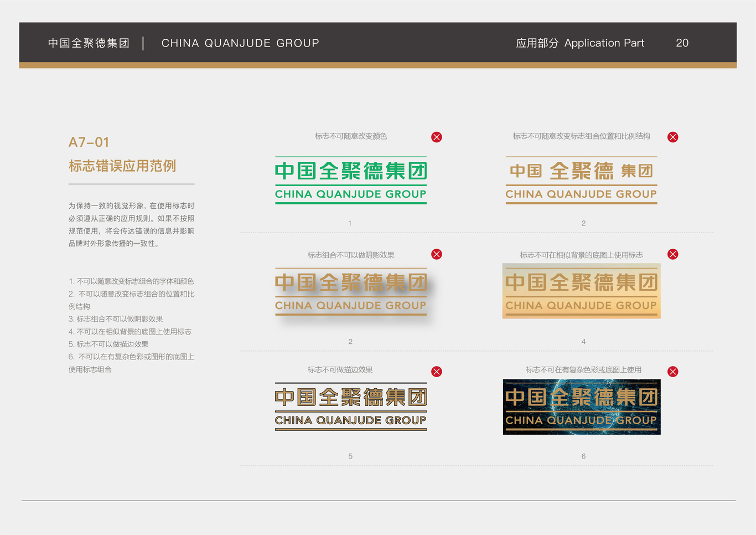This screenshot has height=535, width=756.
Task: Click the caption 标志不可做描边效果
Action: 340,370
